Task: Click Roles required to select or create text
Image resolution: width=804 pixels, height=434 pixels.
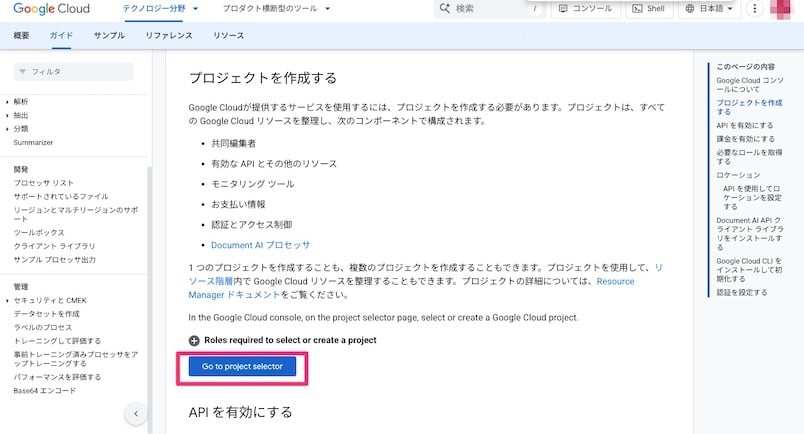Action: (x=290, y=340)
